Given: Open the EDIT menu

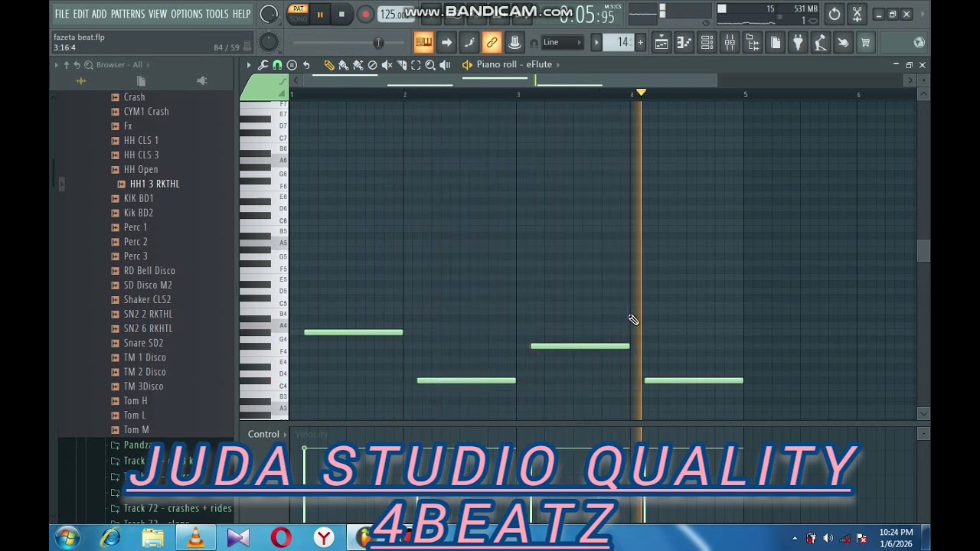Looking at the screenshot, I should click(x=80, y=14).
